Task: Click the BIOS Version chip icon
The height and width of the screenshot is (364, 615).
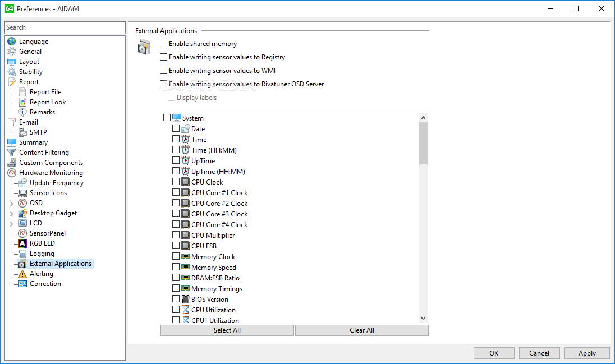Action: [186, 299]
